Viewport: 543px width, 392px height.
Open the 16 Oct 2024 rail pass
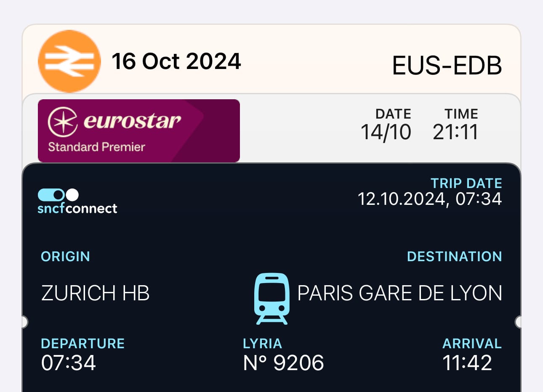pos(271,59)
